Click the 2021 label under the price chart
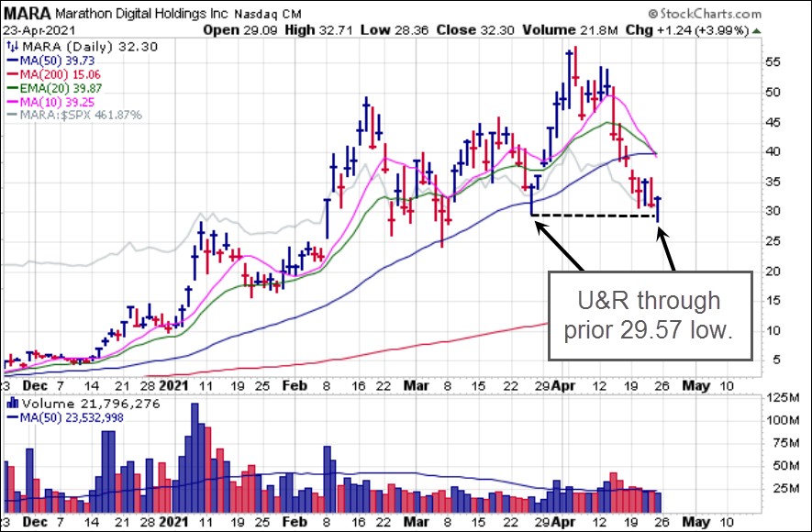Image resolution: width=812 pixels, height=532 pixels. point(173,385)
